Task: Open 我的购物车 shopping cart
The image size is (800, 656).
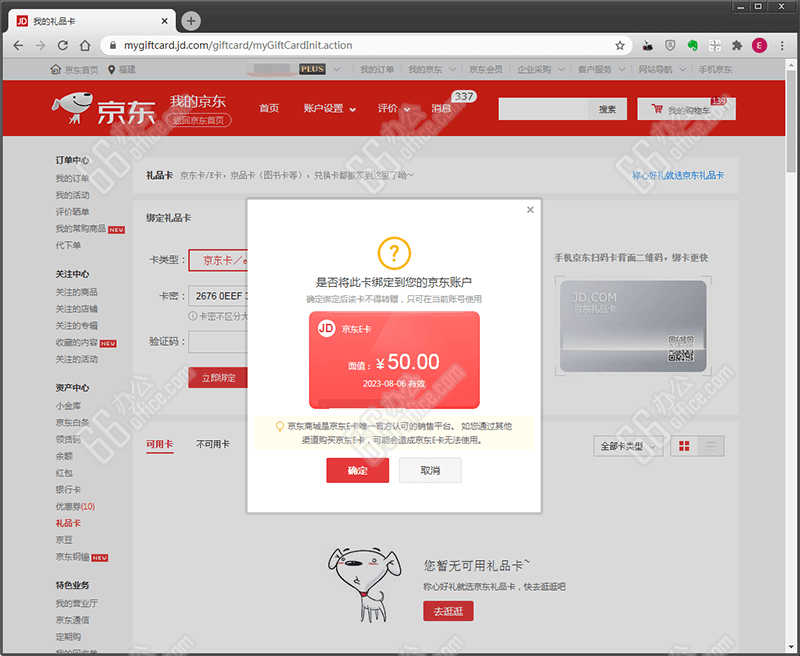Action: pyautogui.click(x=686, y=109)
